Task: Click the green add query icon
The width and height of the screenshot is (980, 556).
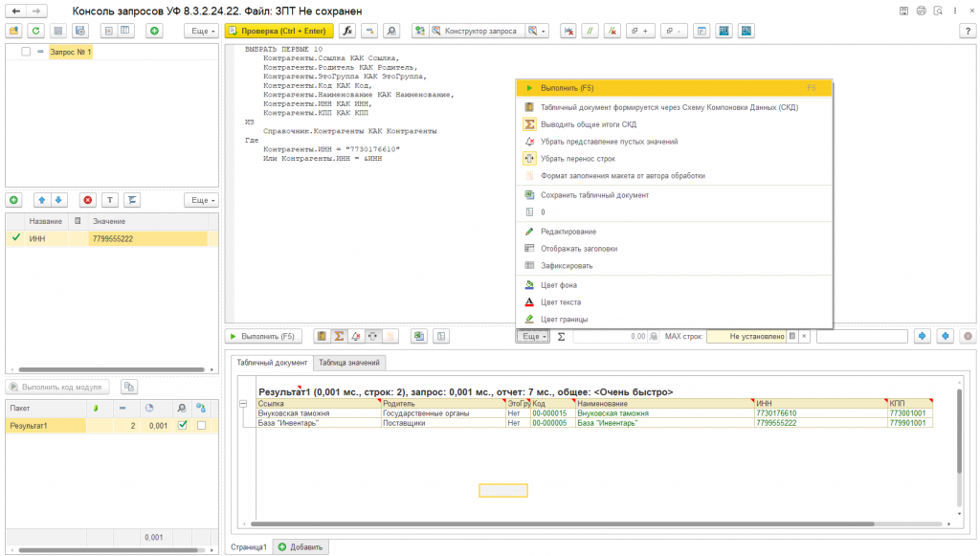Action: point(154,31)
